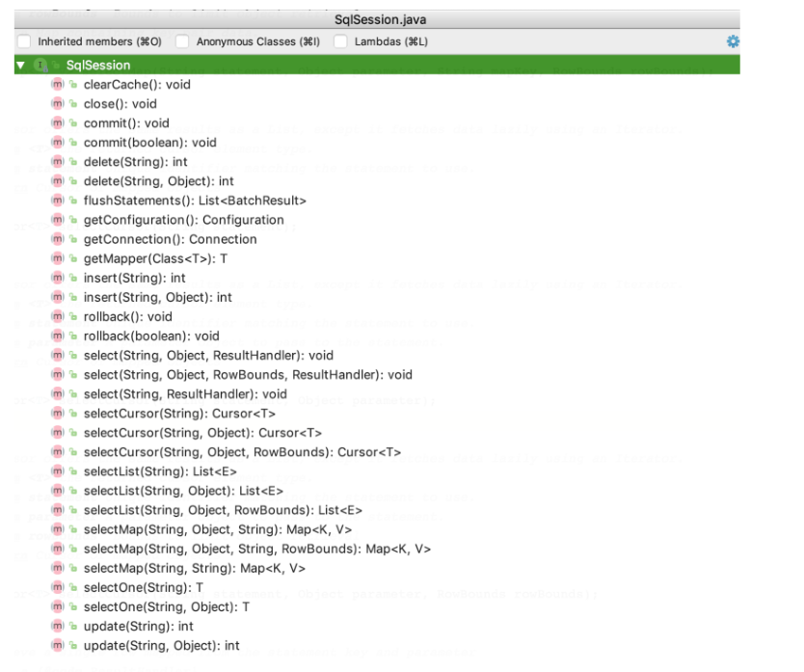This screenshot has height=672, width=804.
Task: Open the settings gear icon
Action: click(x=732, y=41)
